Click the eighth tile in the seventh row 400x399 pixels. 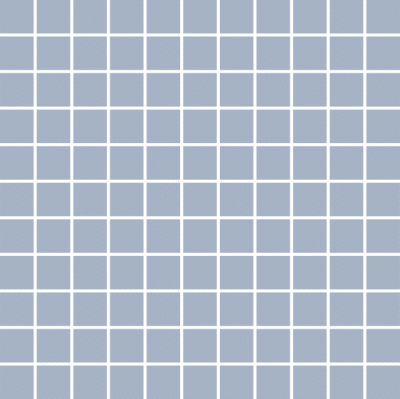coord(273,236)
